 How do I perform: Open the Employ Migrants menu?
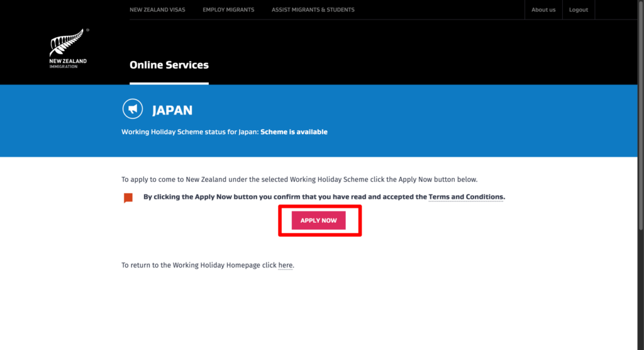[228, 9]
